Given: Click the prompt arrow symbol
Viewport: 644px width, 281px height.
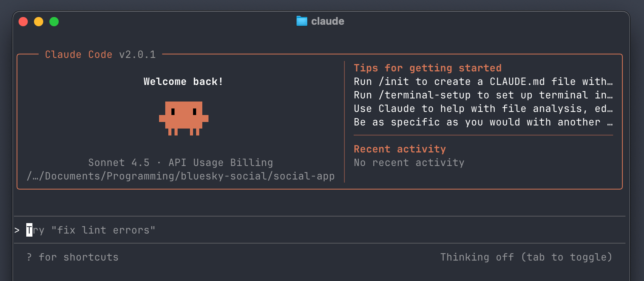Looking at the screenshot, I should pos(17,230).
